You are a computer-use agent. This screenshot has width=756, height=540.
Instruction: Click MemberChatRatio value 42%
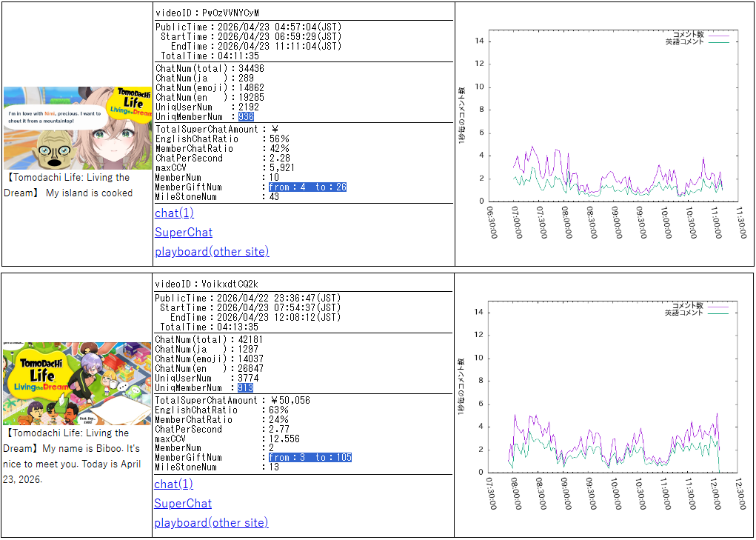[x=279, y=148]
